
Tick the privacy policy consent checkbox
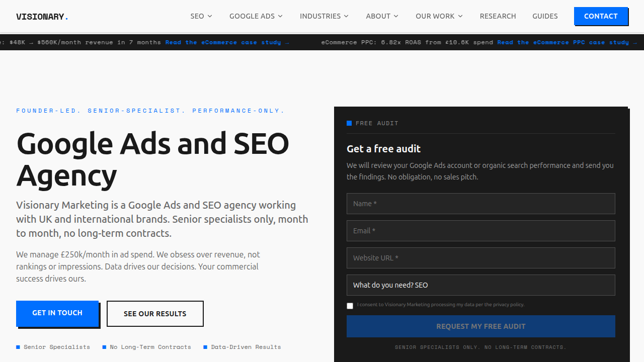point(350,306)
